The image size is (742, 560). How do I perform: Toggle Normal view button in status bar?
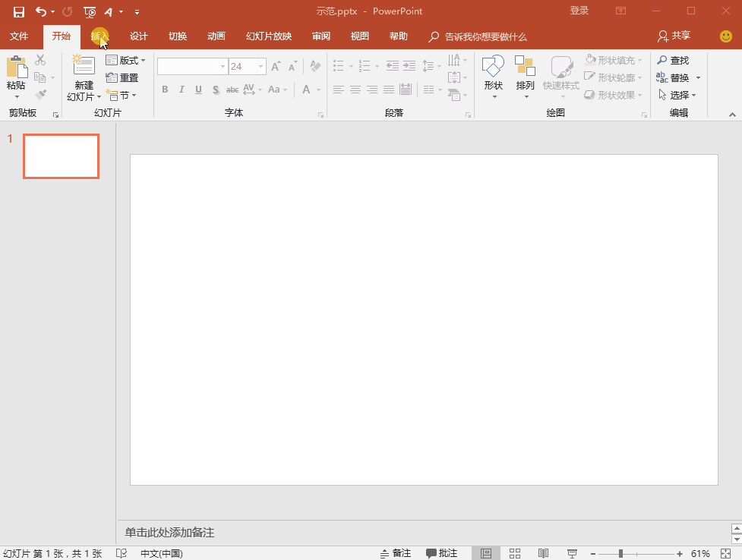tap(486, 553)
